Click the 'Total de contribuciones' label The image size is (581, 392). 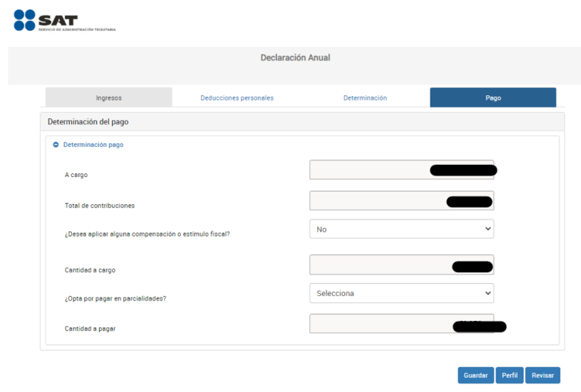tap(100, 206)
